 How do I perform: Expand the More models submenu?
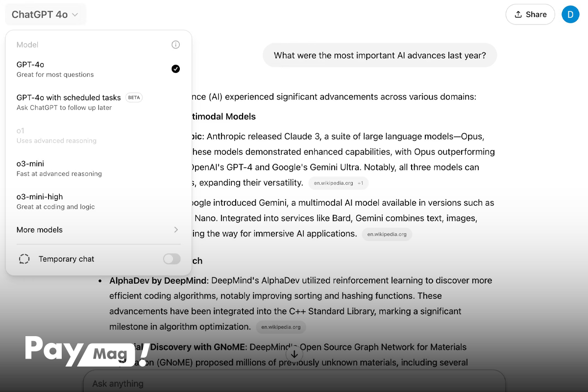pos(98,230)
